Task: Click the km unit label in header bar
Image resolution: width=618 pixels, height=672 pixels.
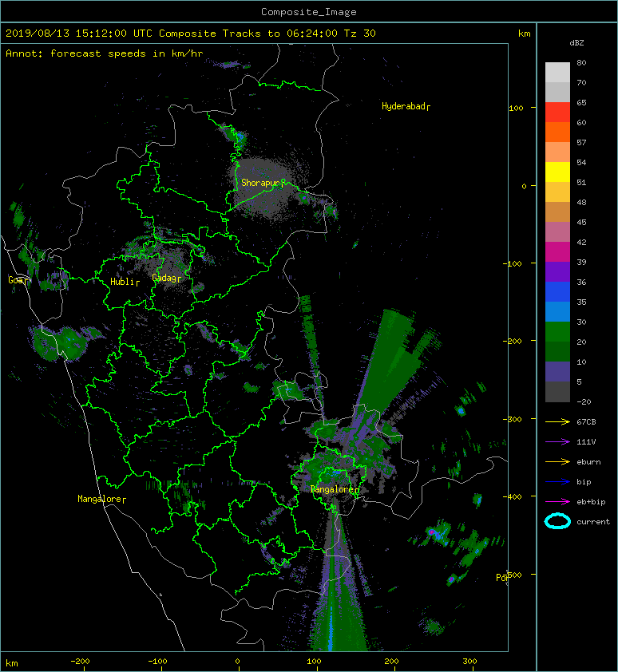Action: pyautogui.click(x=524, y=34)
